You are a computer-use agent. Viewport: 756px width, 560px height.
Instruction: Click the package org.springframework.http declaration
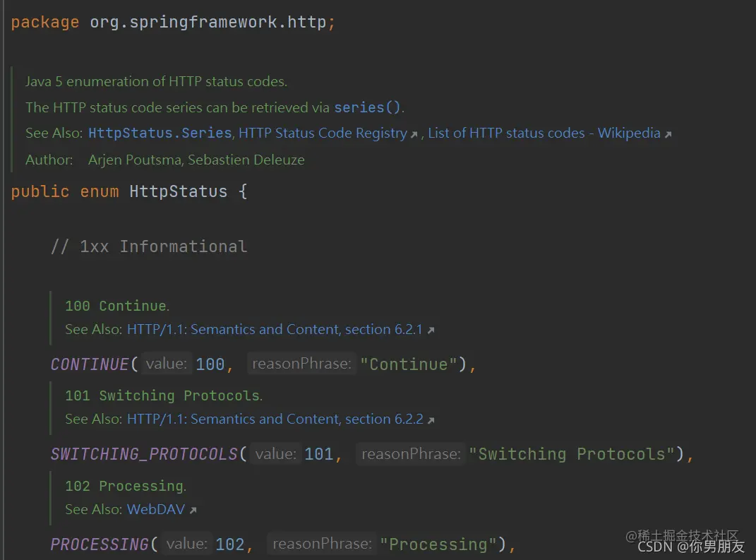pos(173,22)
